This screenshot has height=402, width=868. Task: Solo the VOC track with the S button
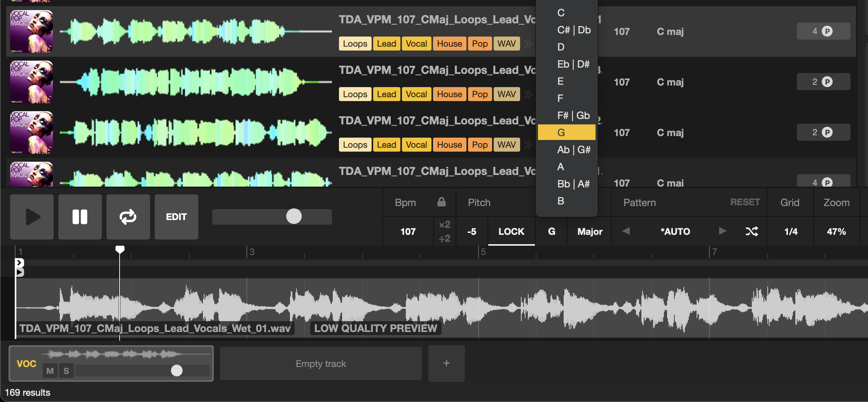(66, 371)
